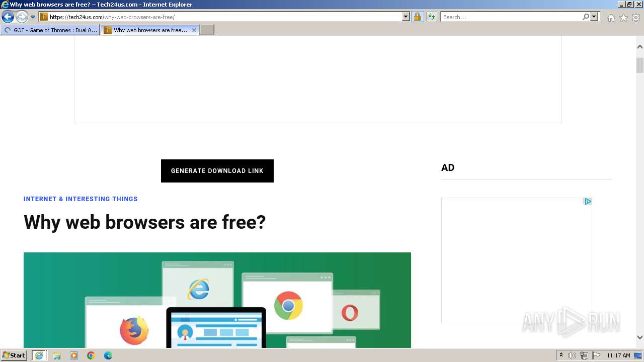Screen dimensions: 644x362
Task: Click the browsers illustration featured image
Action: pos(217,300)
